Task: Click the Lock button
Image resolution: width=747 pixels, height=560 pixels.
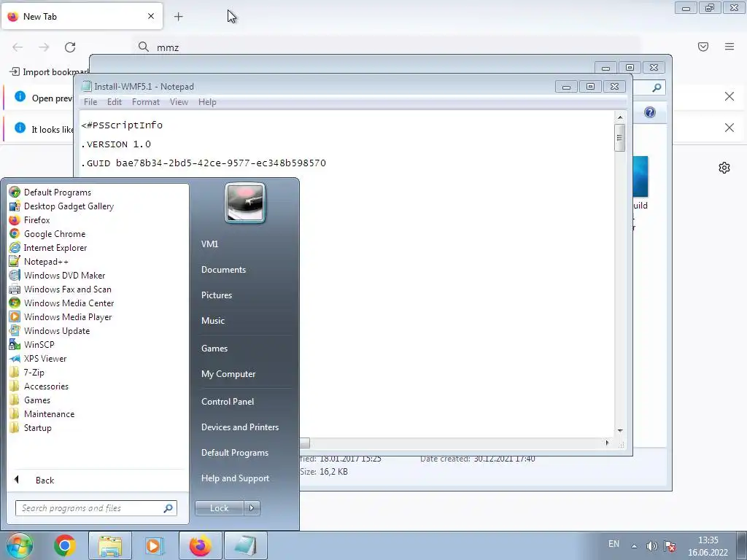Action: pos(219,508)
